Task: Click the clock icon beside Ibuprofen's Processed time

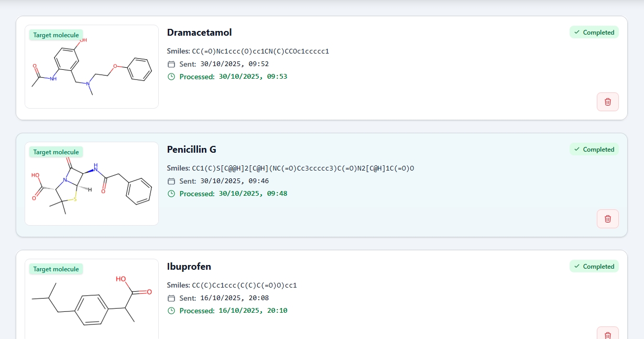Action: [171, 311]
